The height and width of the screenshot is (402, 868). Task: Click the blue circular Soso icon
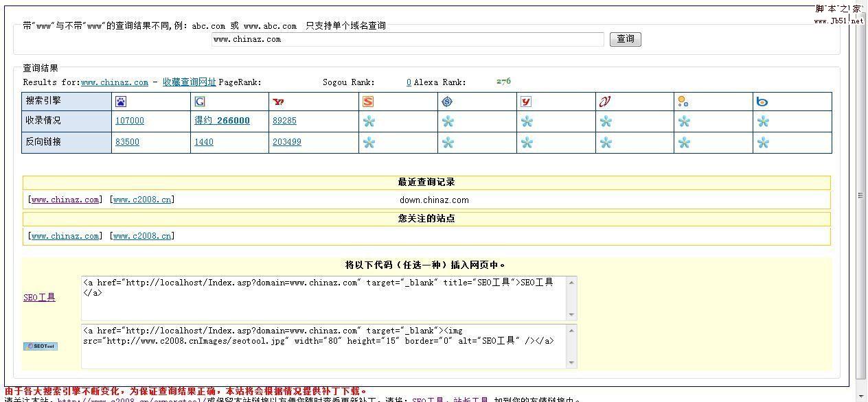click(x=447, y=102)
